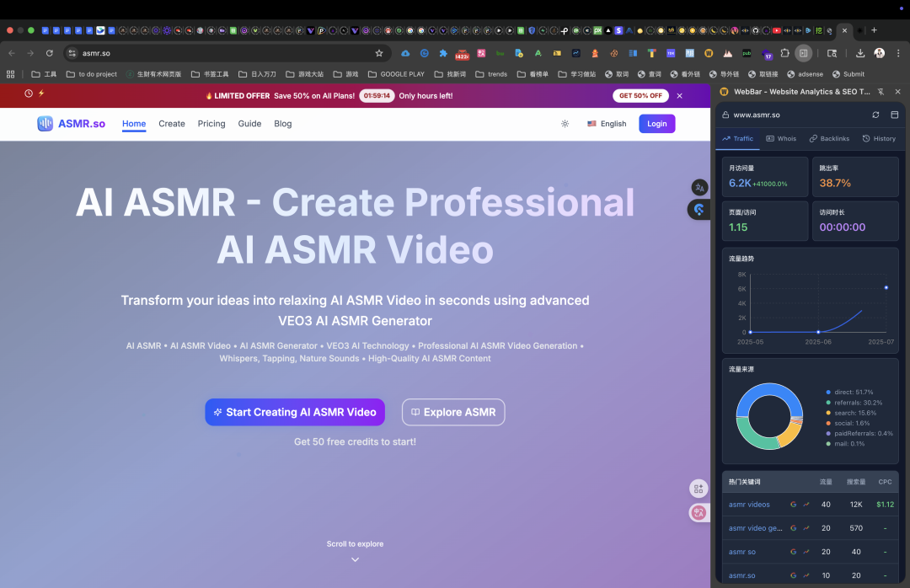Unpin the WebBar side panel

(x=881, y=92)
